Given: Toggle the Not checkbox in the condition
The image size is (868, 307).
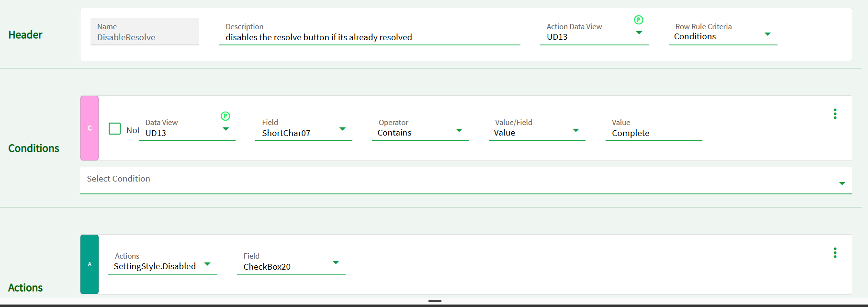Looking at the screenshot, I should tap(115, 129).
